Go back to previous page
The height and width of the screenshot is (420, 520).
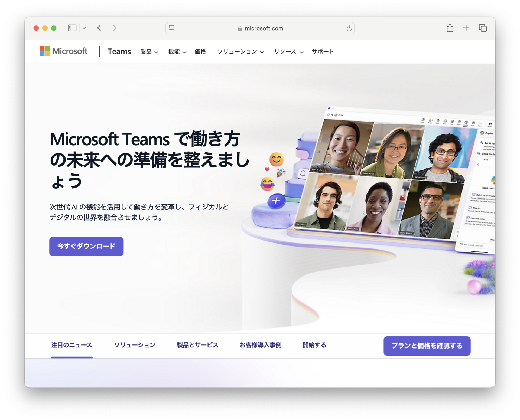point(99,28)
